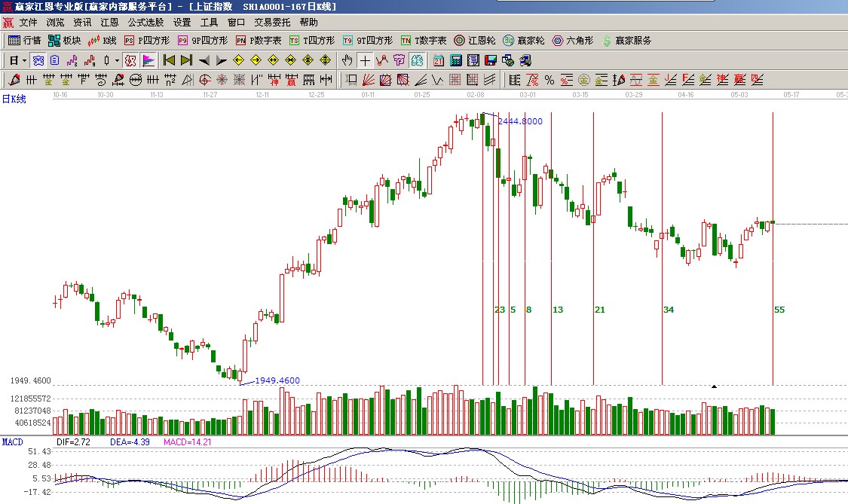Toggle the colored flag indicator button
Screen dimensions: 848x504
click(x=148, y=60)
